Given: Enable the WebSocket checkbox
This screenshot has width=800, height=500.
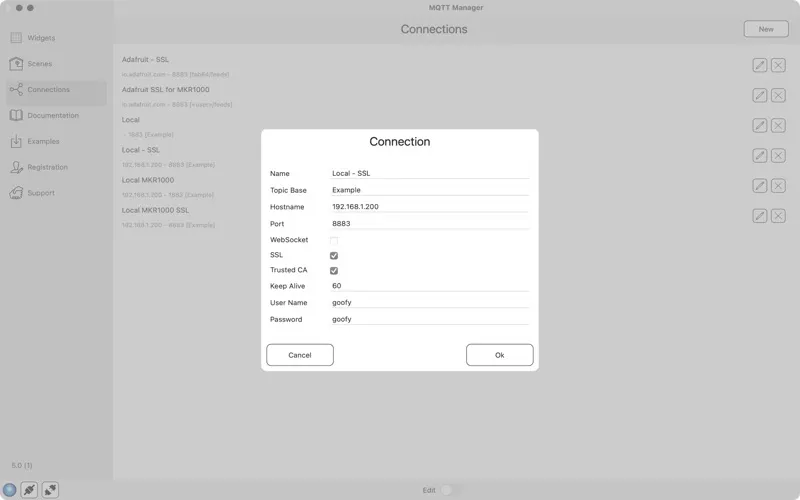Looking at the screenshot, I should click(x=334, y=240).
